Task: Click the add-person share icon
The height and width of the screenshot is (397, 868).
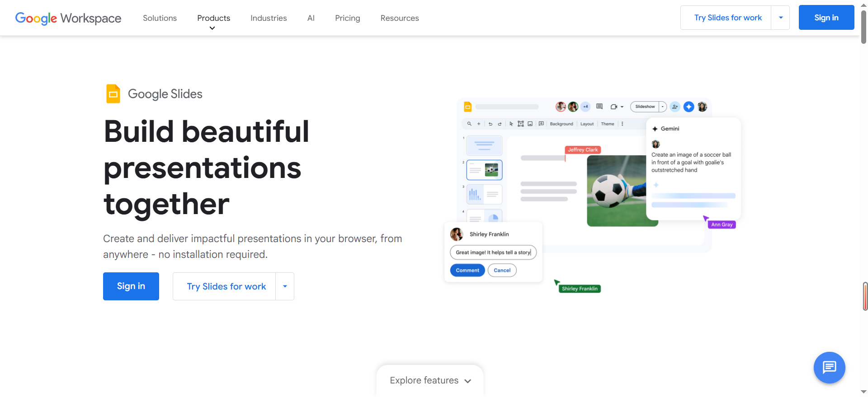Action: pos(675,107)
